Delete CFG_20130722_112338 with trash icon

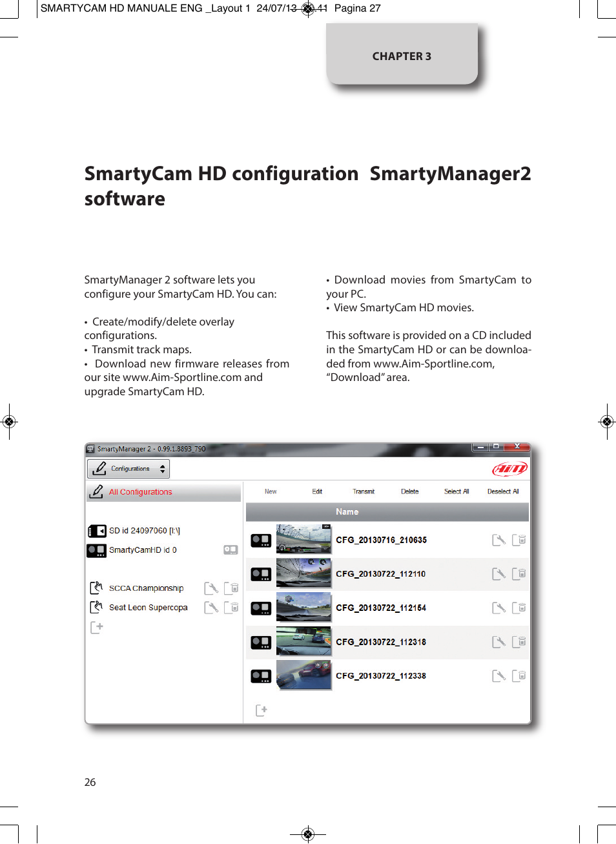(519, 675)
